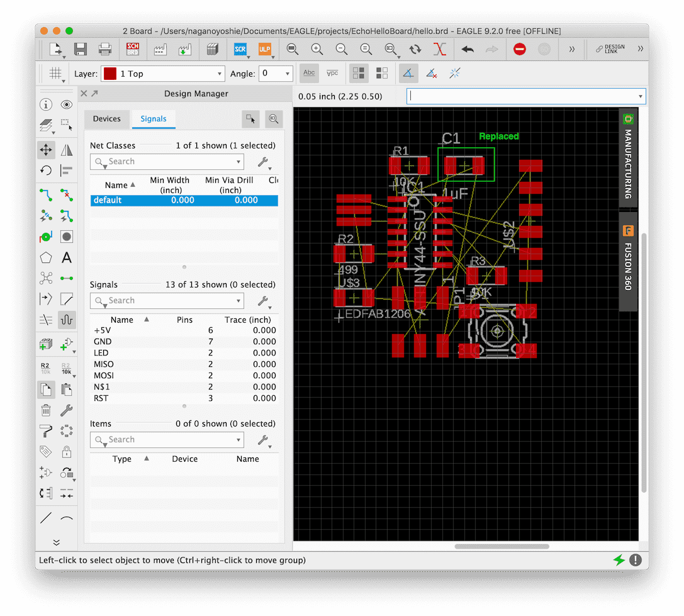The image size is (684, 616).
Task: Toggle the Abc text display button
Action: [x=309, y=74]
